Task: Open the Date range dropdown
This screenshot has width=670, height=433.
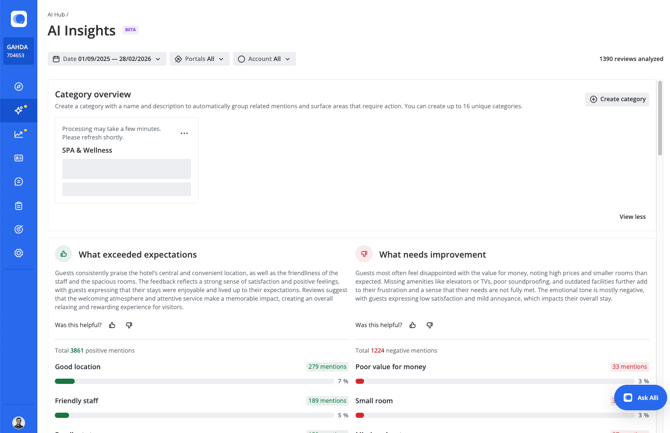Action: 106,59
